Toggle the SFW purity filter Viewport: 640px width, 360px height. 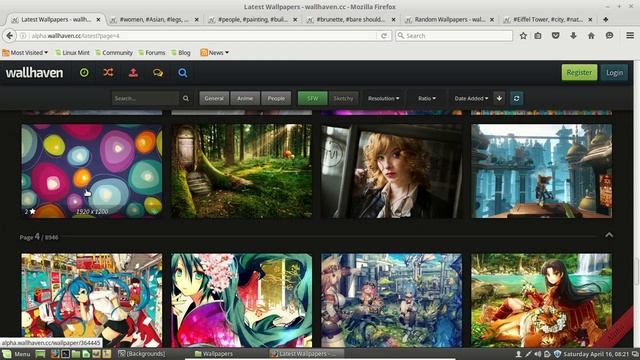point(313,98)
